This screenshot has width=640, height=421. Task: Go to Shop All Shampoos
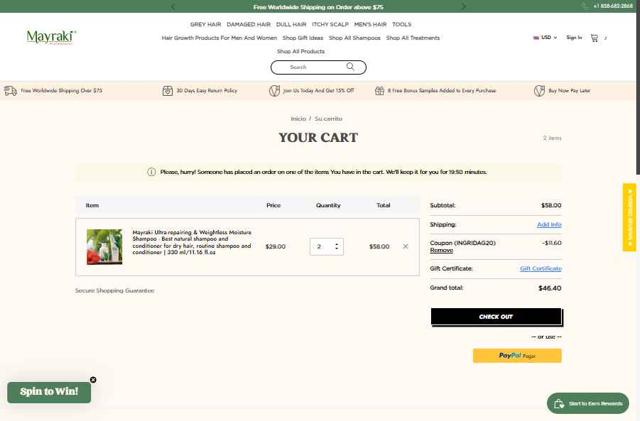pyautogui.click(x=355, y=38)
